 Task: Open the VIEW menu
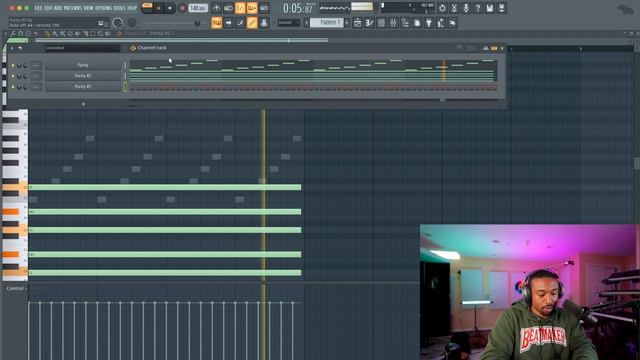click(88, 8)
